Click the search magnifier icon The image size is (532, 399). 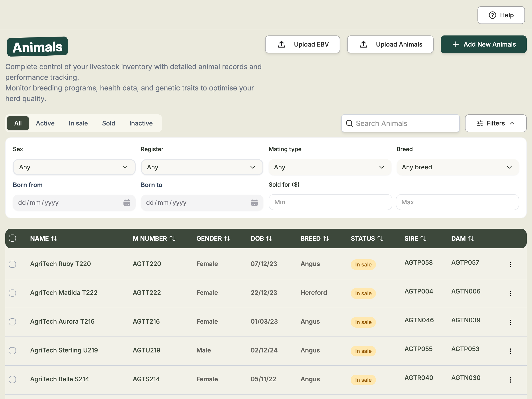pyautogui.click(x=349, y=123)
